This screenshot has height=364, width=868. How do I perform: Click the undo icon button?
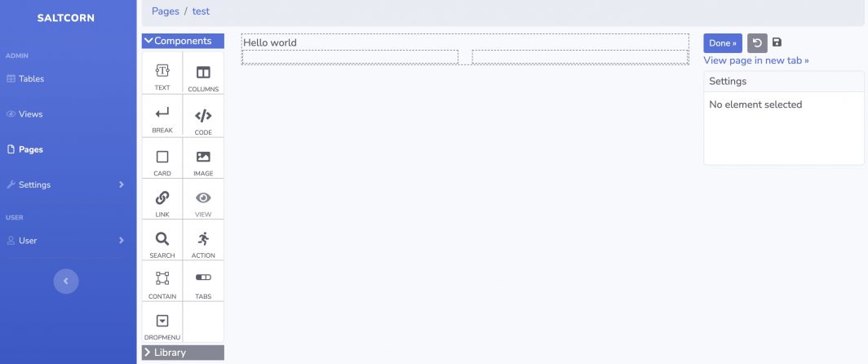[x=757, y=43]
